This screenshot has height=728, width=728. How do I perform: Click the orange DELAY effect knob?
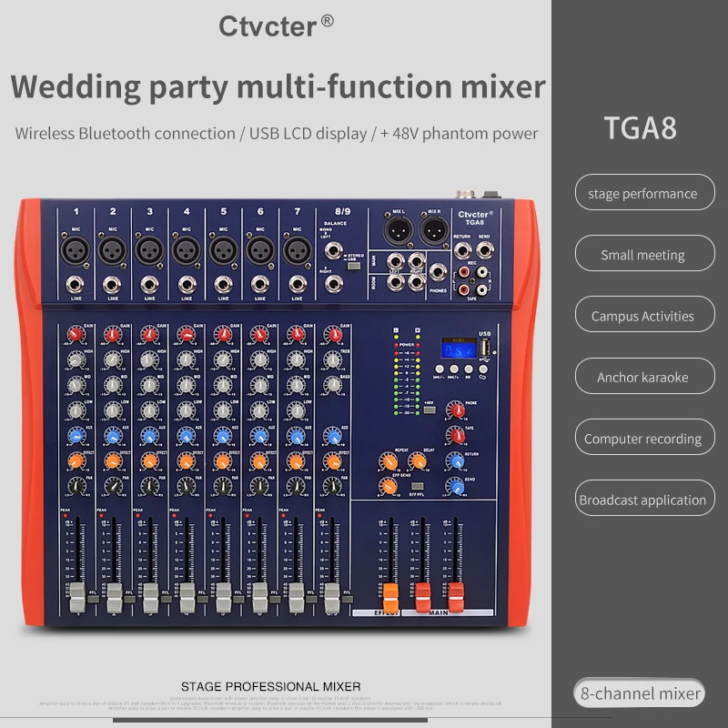417,461
